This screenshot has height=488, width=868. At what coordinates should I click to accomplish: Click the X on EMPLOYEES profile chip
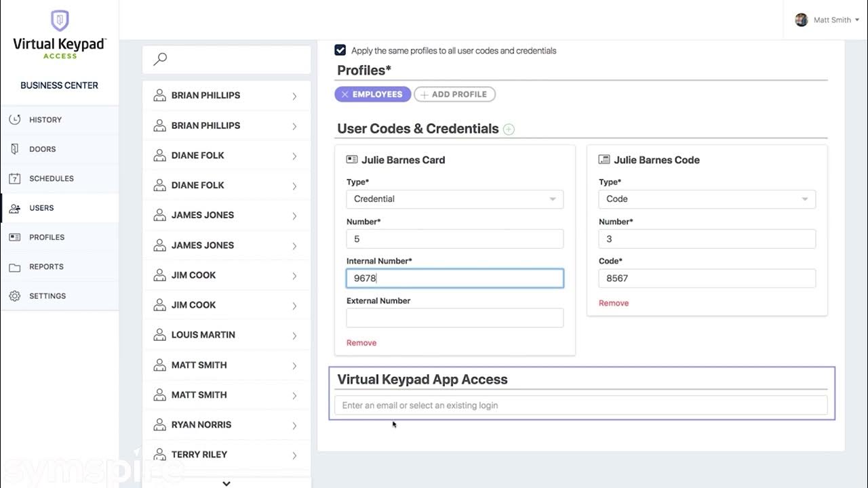pos(344,94)
